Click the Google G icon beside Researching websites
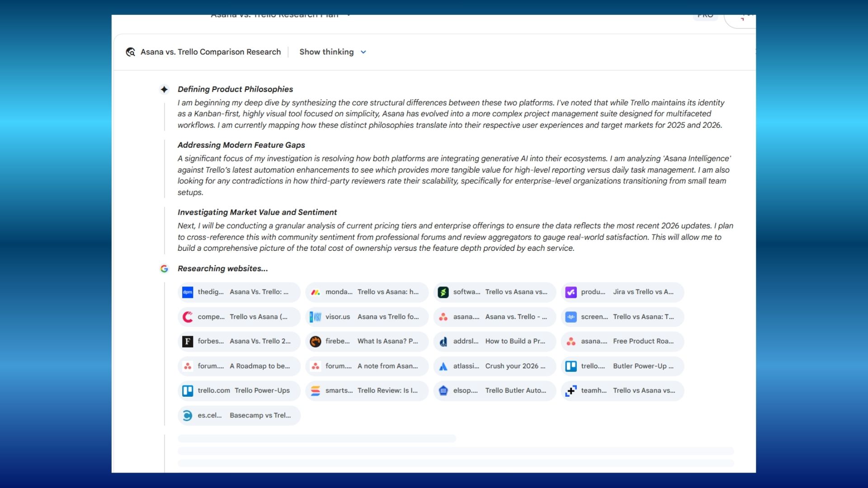Image resolution: width=868 pixels, height=488 pixels. coord(164,268)
